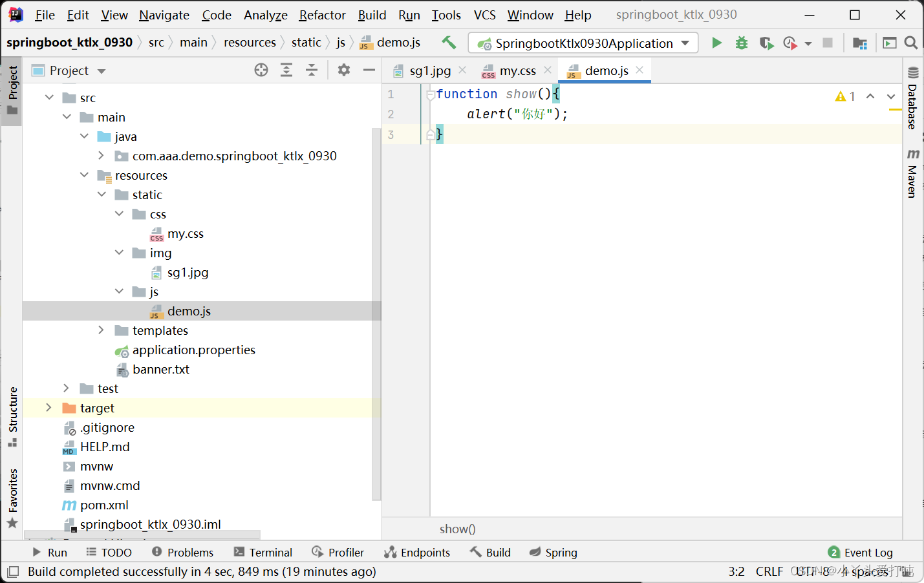The width and height of the screenshot is (924, 583).
Task: Go to previous highlighted error arrow
Action: (870, 96)
